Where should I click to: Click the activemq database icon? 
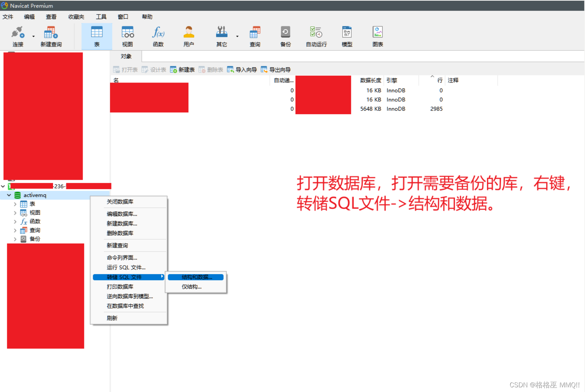pyautogui.click(x=17, y=195)
